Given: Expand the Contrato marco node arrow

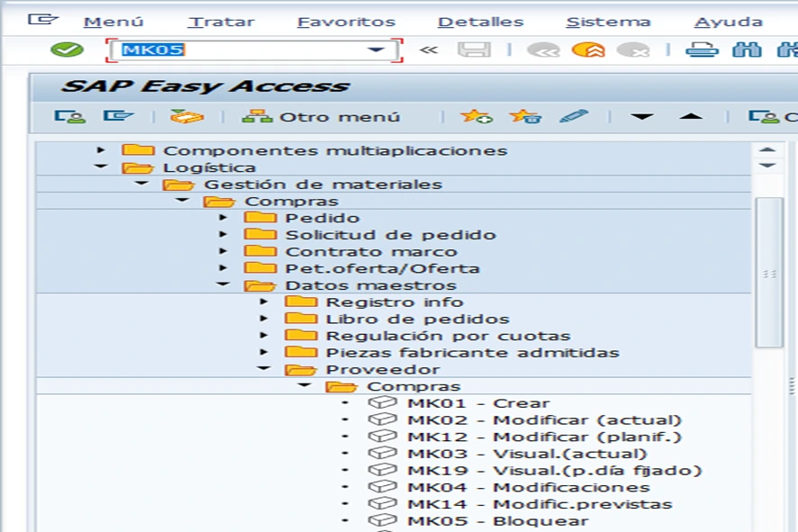Looking at the screenshot, I should pos(222,251).
